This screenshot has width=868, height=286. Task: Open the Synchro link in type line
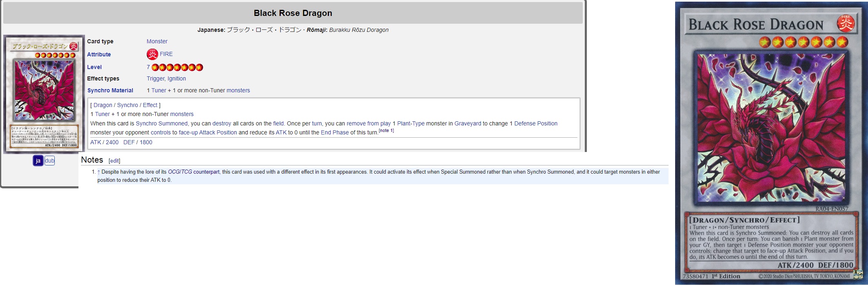[128, 105]
